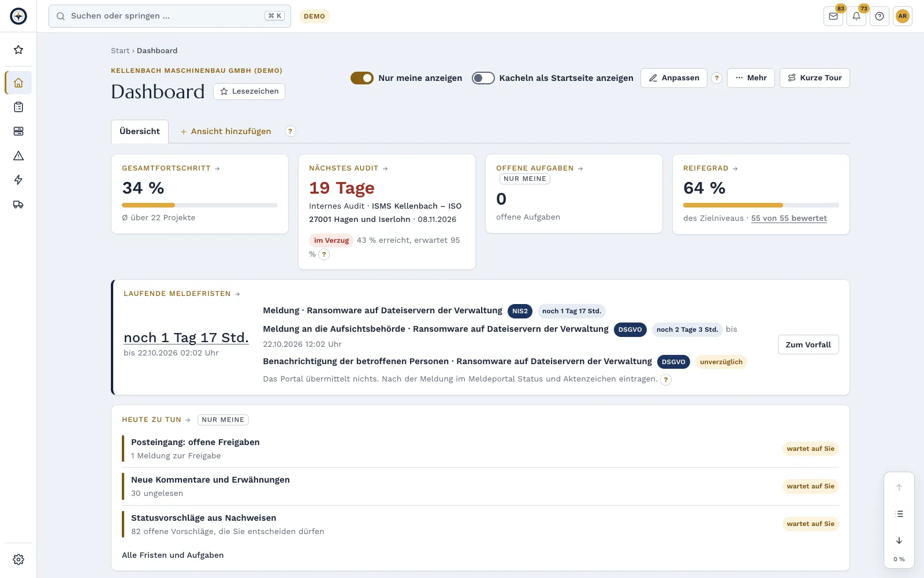
Task: Toggle NUR MEINE chip on Offene Aufgaben
Action: pos(525,179)
